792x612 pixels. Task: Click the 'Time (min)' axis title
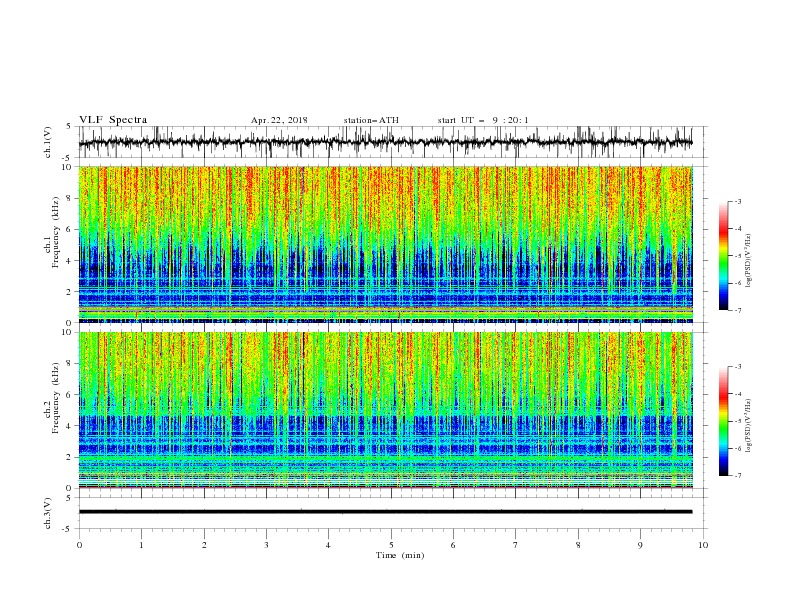pyautogui.click(x=400, y=555)
